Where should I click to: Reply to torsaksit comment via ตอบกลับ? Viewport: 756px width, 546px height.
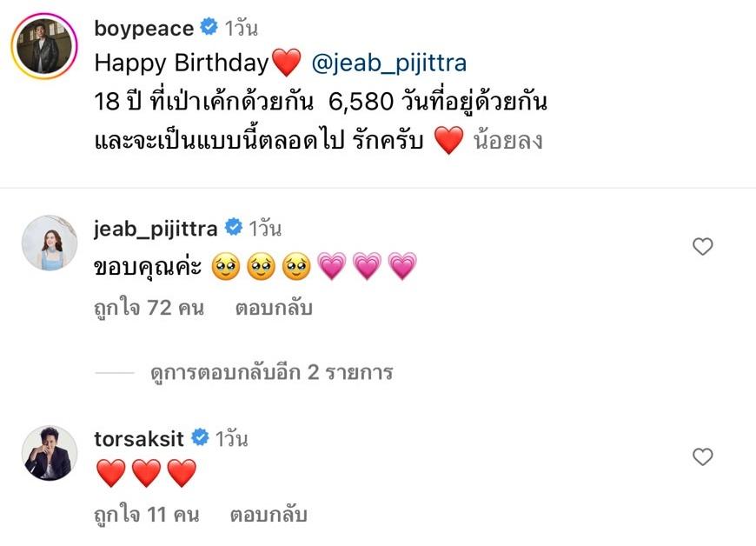[x=269, y=515]
